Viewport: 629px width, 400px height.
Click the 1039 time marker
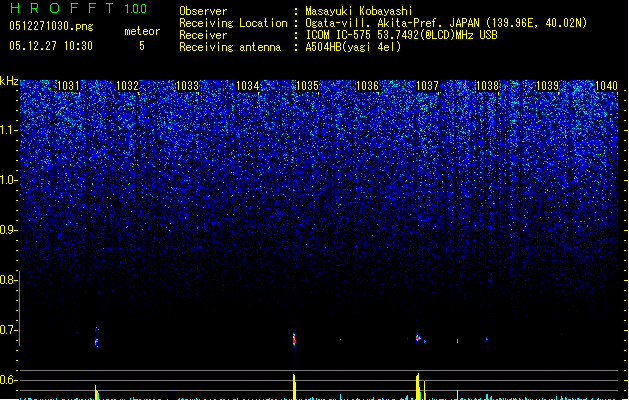pyautogui.click(x=547, y=86)
